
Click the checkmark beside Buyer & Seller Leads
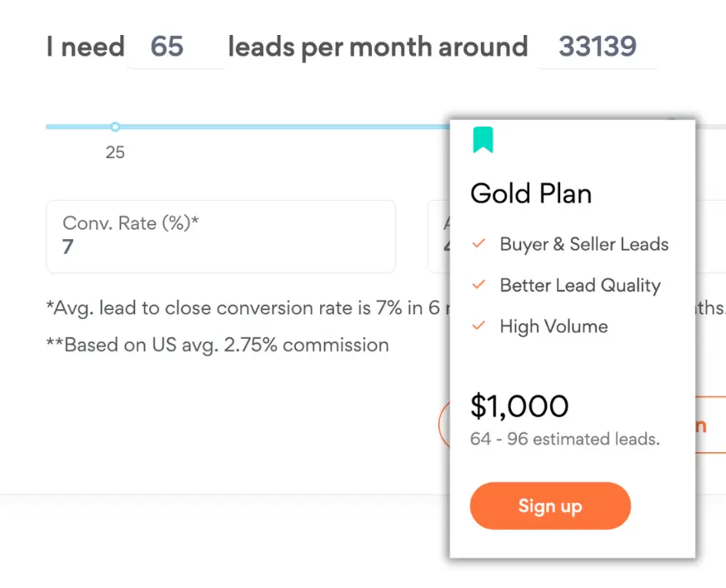478,243
